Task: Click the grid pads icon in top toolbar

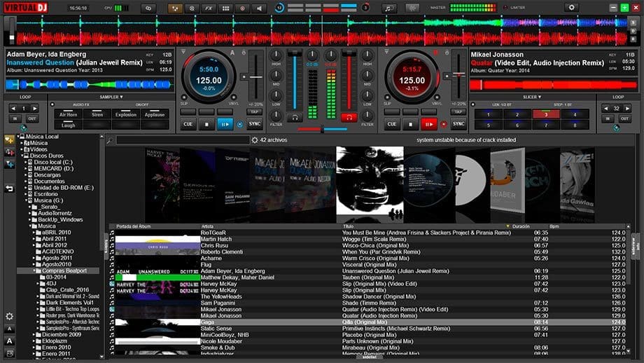Action: 225,8
